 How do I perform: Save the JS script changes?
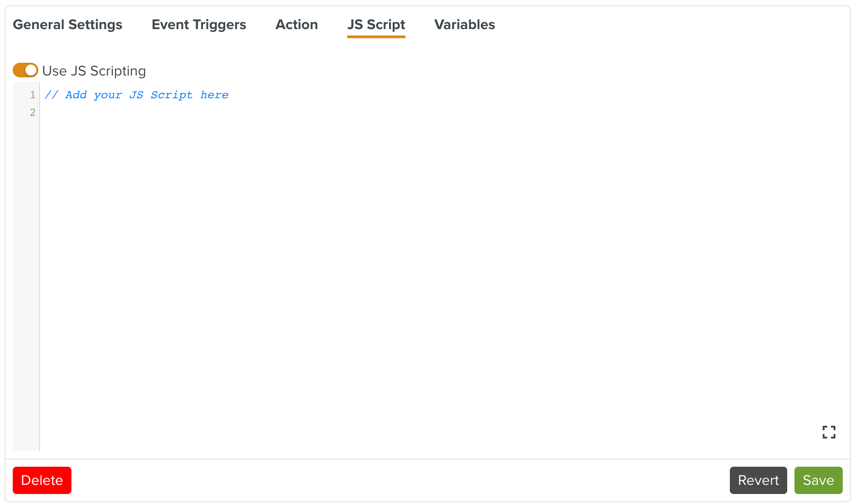pyautogui.click(x=818, y=480)
